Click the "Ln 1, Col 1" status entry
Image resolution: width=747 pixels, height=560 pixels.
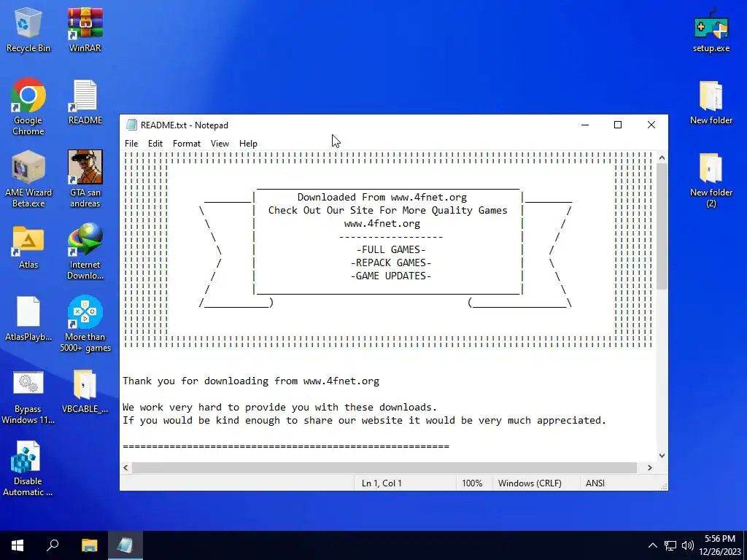(405, 483)
